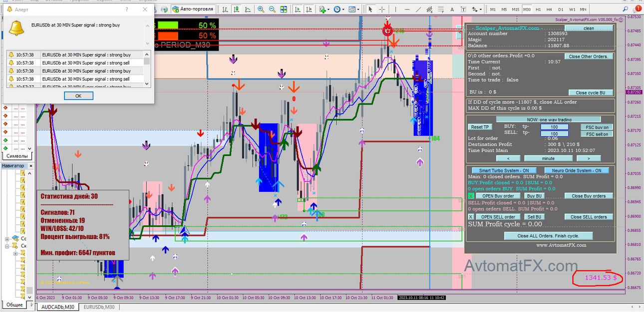644x312 pixels.
Task: Click the OPEN Buy order button
Action: pos(499,196)
